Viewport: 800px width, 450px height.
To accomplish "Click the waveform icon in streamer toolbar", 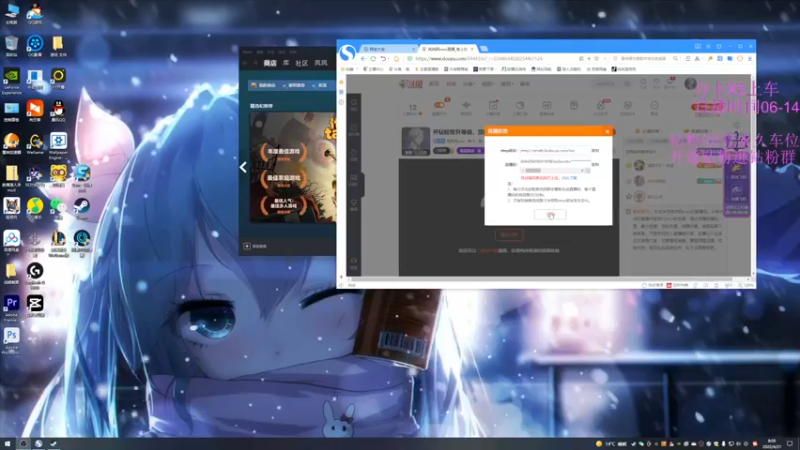I will [466, 105].
